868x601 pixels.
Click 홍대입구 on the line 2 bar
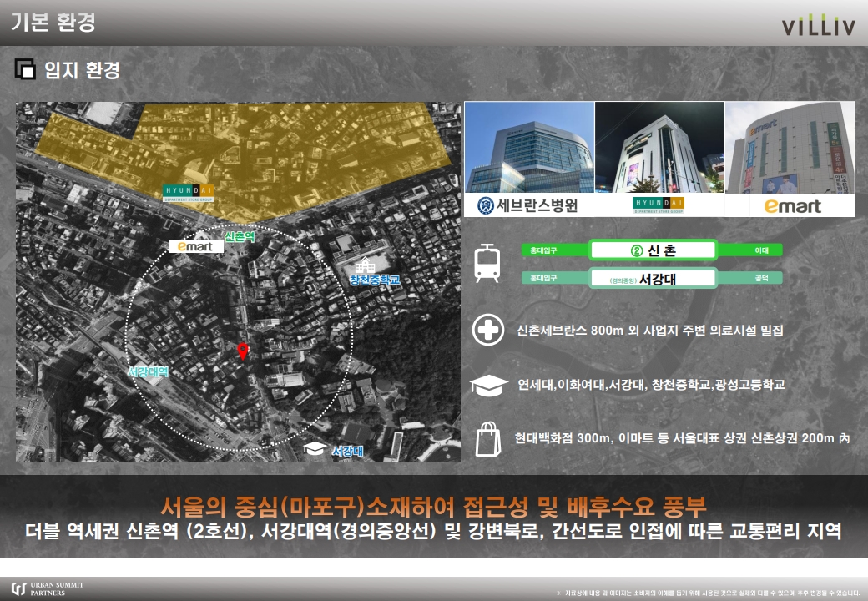[543, 250]
